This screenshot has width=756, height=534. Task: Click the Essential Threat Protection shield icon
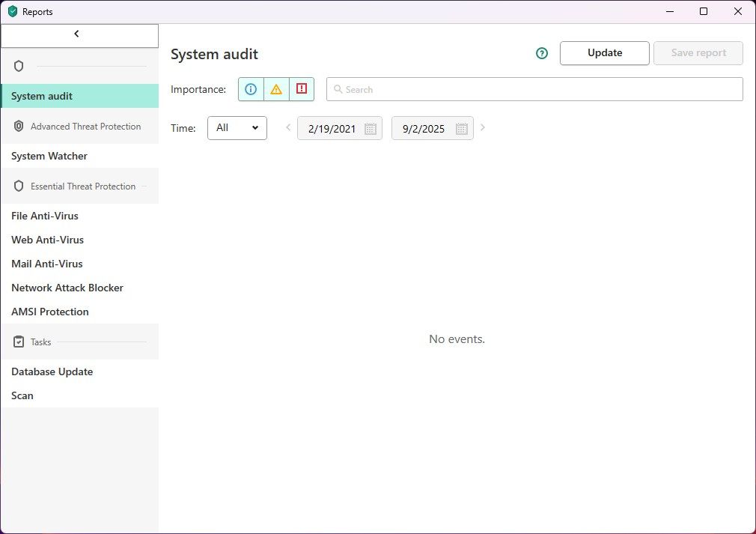(x=19, y=186)
